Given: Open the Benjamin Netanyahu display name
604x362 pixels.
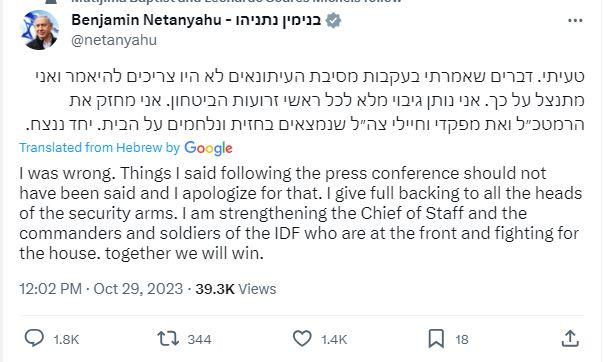Looking at the screenshot, I should (x=196, y=20).
